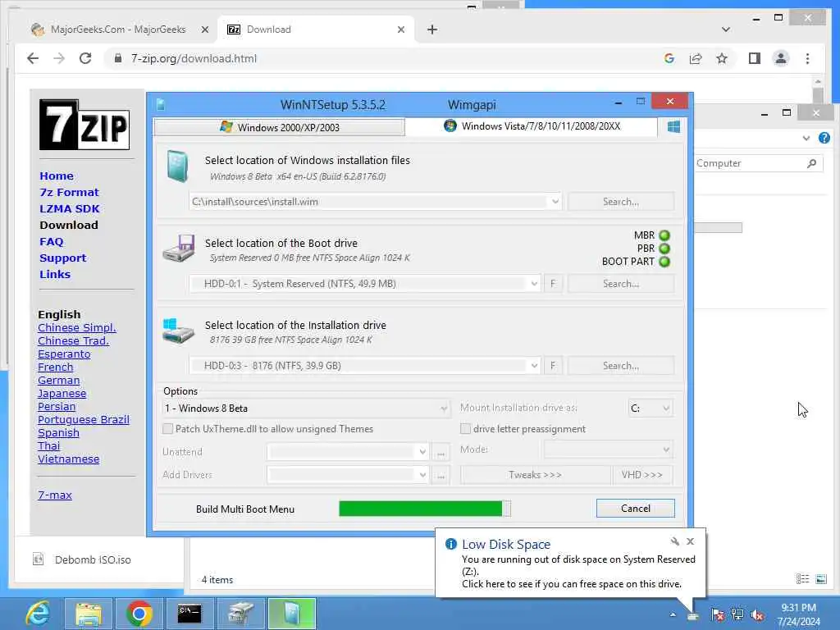840x630 pixels.
Task: Dismiss the Low Disk Space notification
Action: pyautogui.click(x=691, y=541)
